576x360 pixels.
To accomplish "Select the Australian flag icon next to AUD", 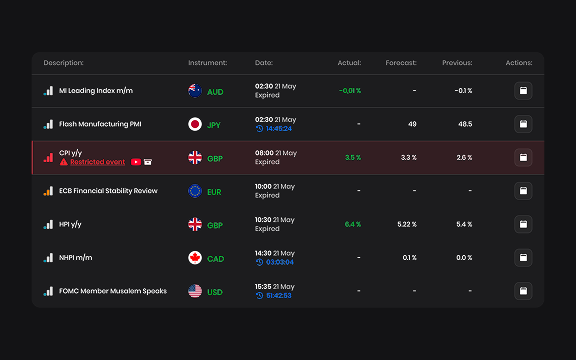I will pos(195,91).
